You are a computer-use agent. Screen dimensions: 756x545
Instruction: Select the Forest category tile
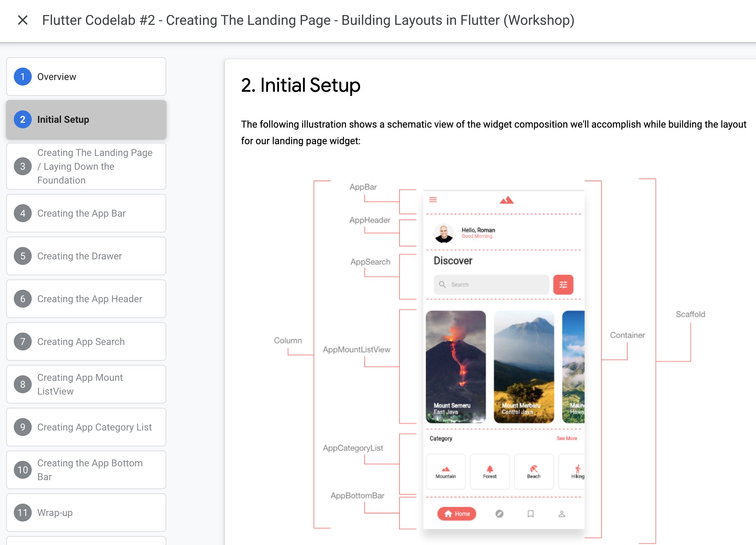pyautogui.click(x=490, y=472)
